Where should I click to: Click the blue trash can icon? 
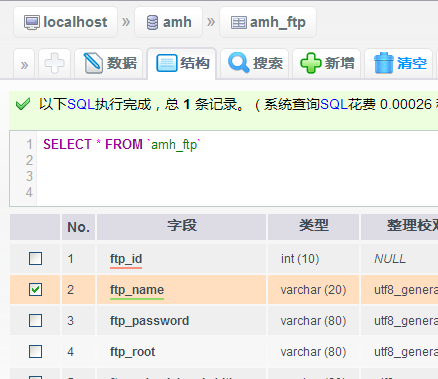[x=384, y=63]
